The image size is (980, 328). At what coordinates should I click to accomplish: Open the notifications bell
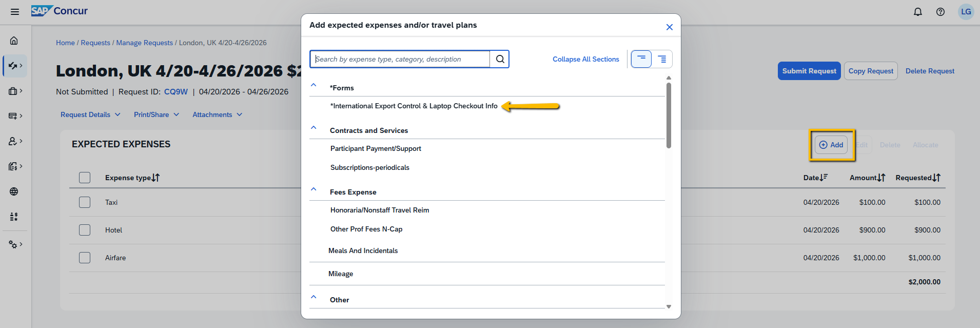[918, 11]
